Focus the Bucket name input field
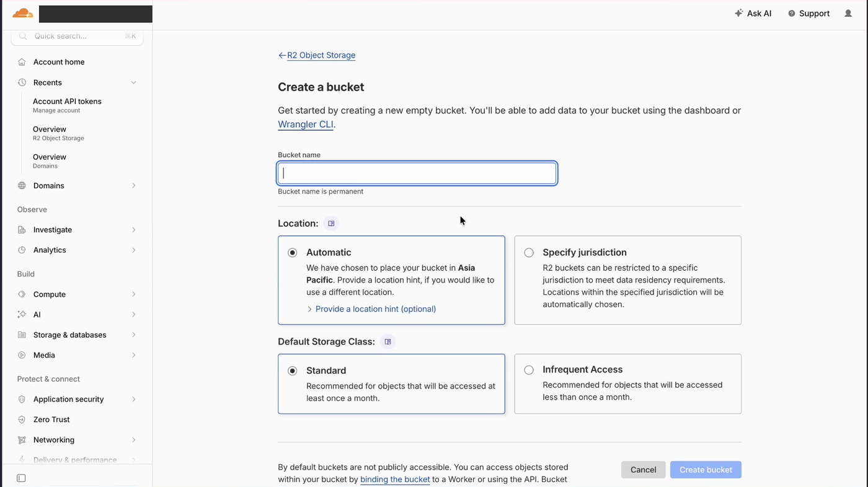Screen dimensions: 868x487 pyautogui.click(x=417, y=173)
